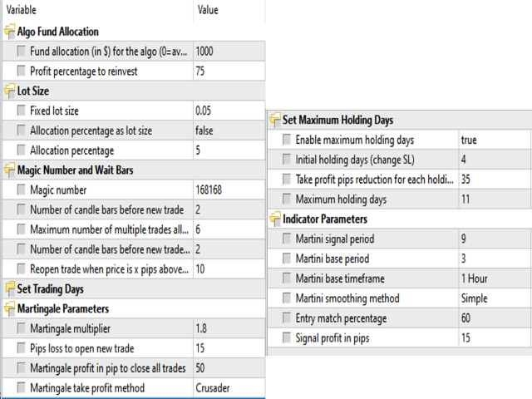Click the Set Maximum Holding Days folder icon
The width and height of the screenshot is (532, 399).
[275, 120]
